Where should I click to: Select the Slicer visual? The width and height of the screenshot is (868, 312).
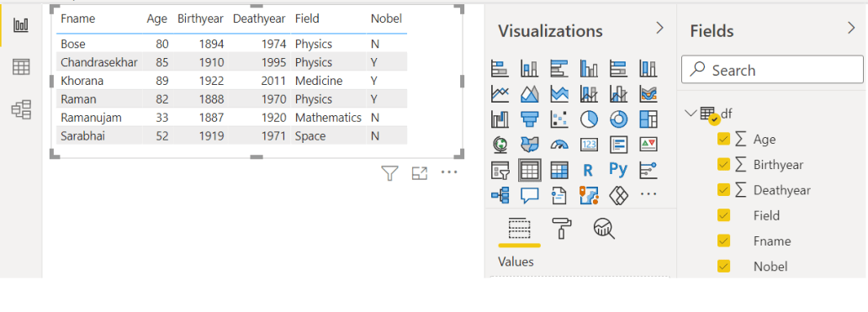500,171
